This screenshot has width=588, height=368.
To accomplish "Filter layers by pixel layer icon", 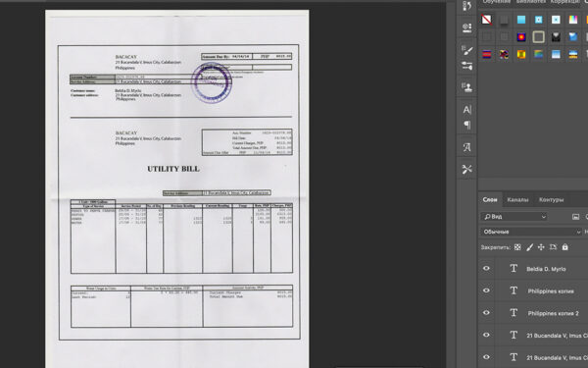I will click(575, 217).
